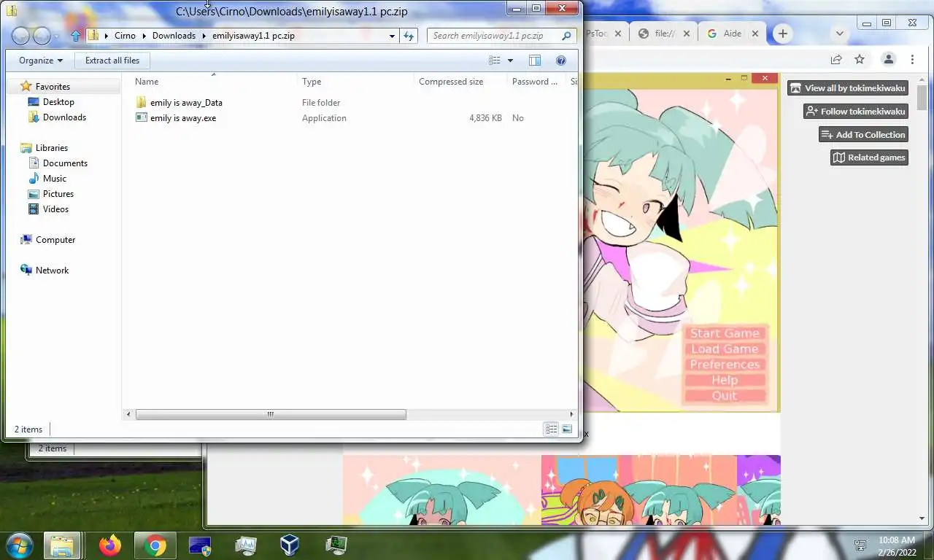This screenshot has height=560, width=934.
Task: Select Pictures library
Action: 58,194
